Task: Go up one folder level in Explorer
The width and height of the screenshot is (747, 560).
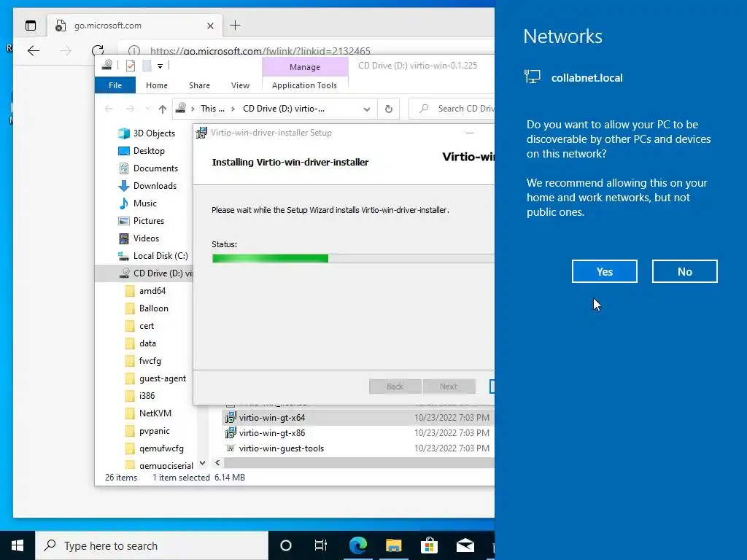Action: point(163,109)
